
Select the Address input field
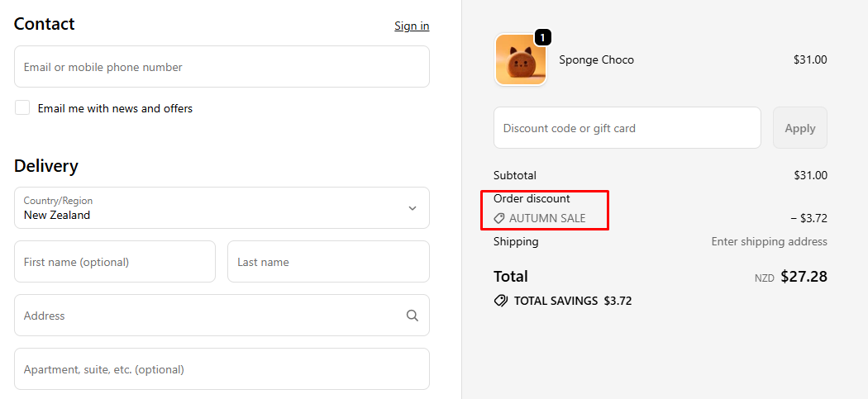coord(207,316)
